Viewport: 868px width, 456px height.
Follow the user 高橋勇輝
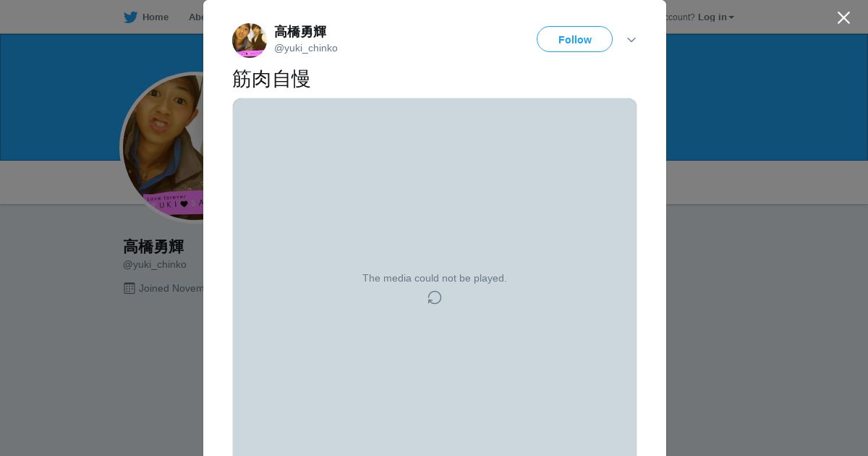click(x=574, y=39)
